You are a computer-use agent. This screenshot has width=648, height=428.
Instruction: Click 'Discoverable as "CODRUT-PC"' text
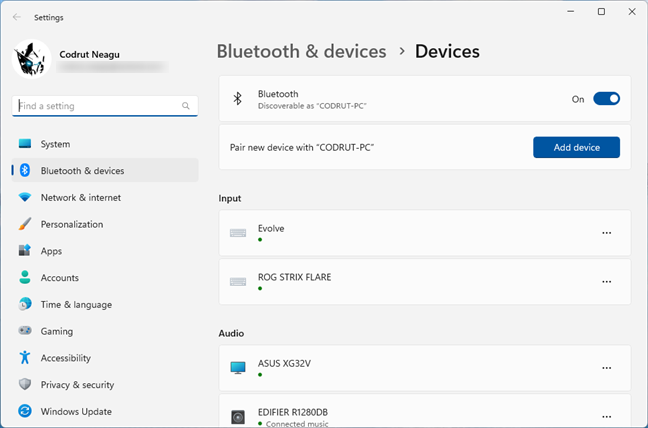(312, 106)
